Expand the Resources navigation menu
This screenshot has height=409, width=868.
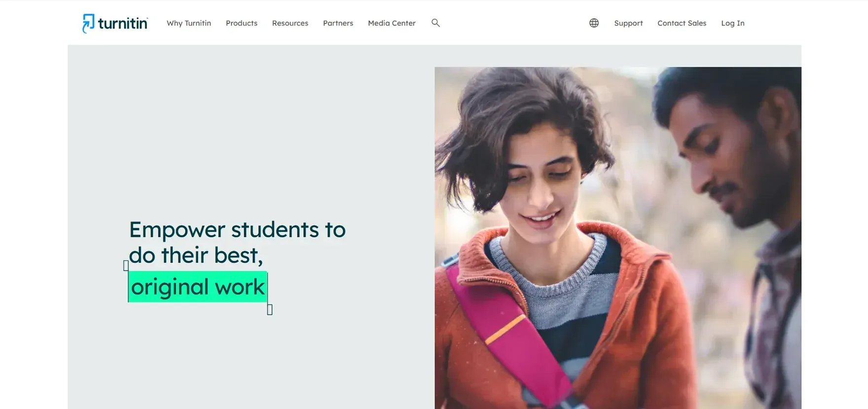(290, 23)
